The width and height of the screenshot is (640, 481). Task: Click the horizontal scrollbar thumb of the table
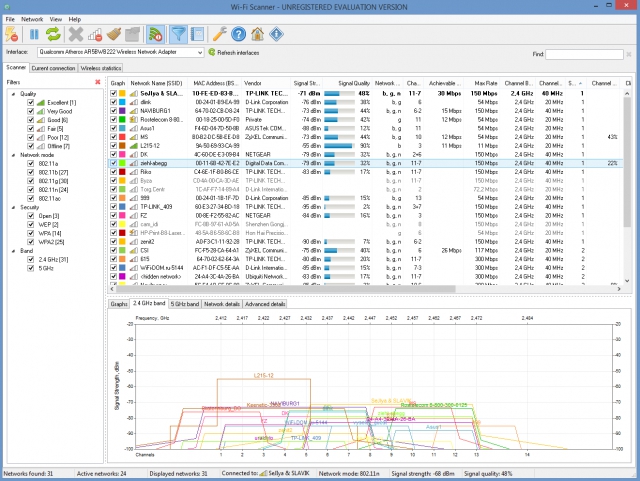[x=285, y=289]
